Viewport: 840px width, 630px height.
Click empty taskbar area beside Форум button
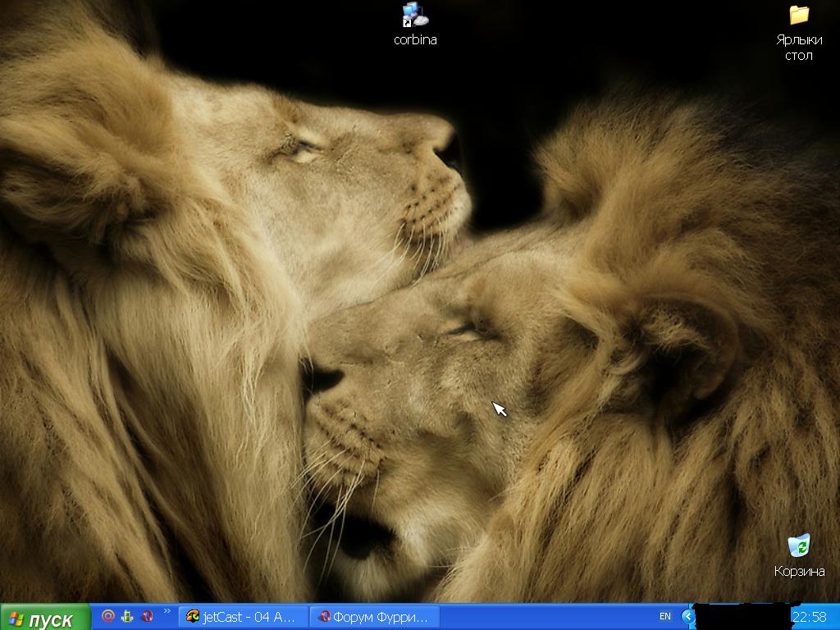(x=541, y=617)
